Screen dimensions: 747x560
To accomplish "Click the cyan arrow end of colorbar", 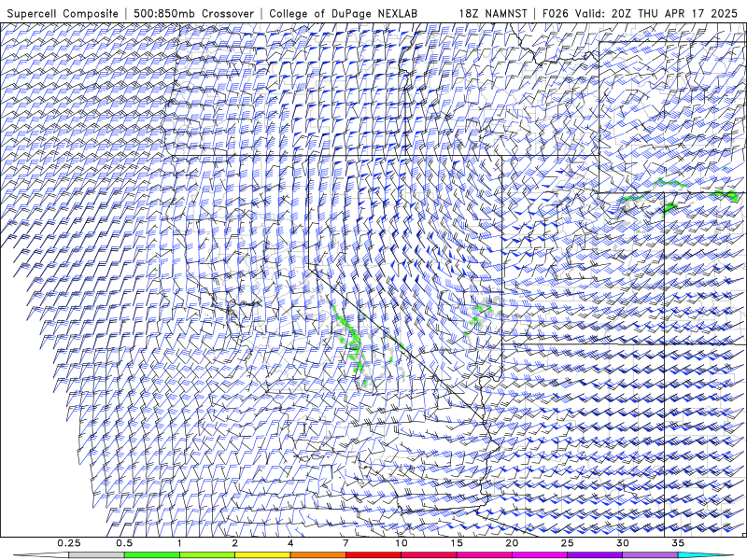I will (705, 555).
